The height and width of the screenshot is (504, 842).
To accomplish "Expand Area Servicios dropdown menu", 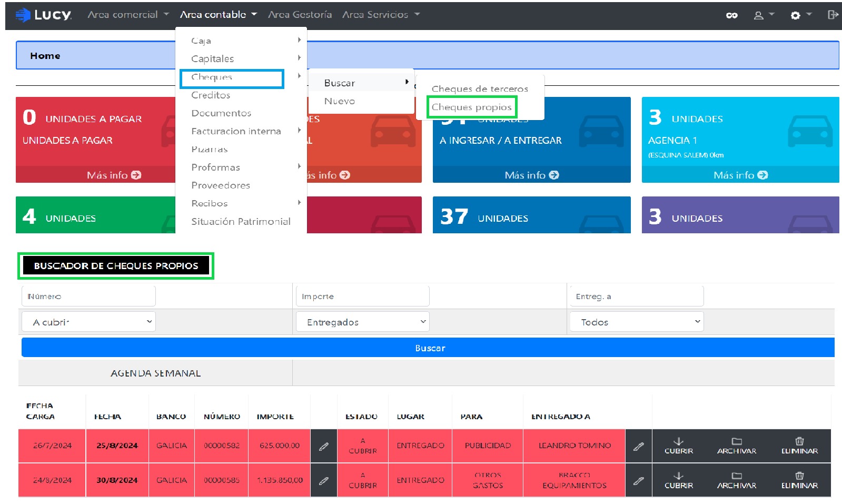I will (x=381, y=15).
